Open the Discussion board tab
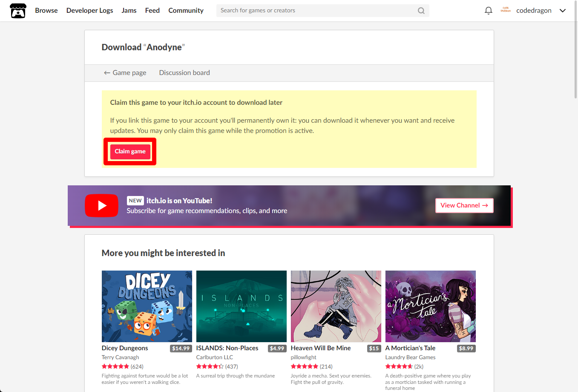 tap(184, 73)
